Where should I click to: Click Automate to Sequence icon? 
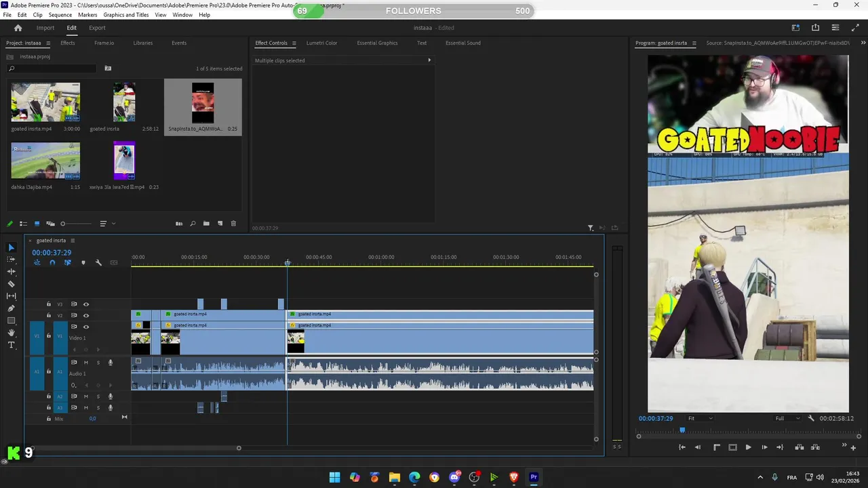(179, 224)
